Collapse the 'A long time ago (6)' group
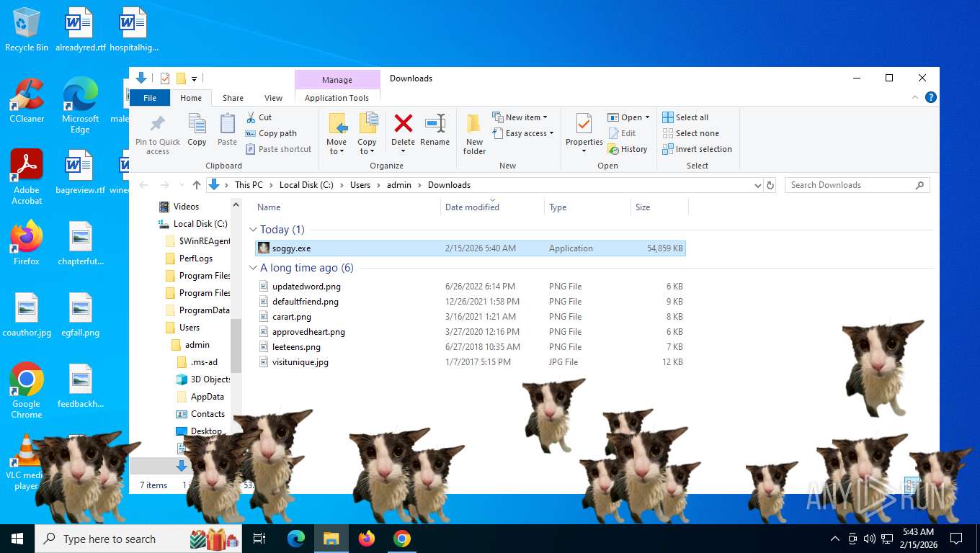Image resolution: width=980 pixels, height=553 pixels. pos(253,268)
